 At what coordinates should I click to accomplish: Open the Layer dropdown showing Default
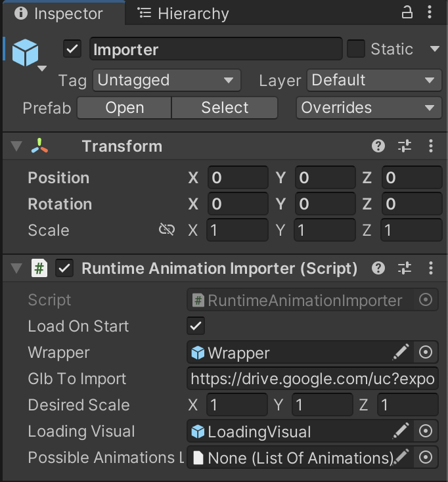[374, 80]
